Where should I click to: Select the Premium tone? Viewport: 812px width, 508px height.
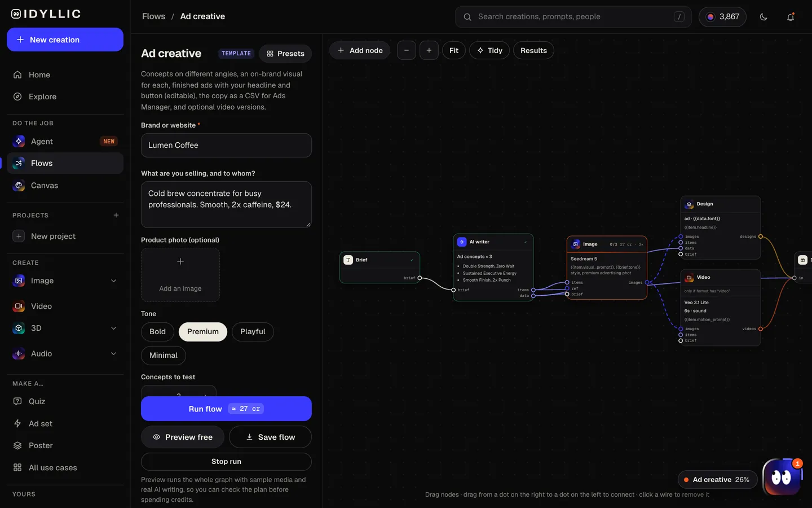[203, 332]
